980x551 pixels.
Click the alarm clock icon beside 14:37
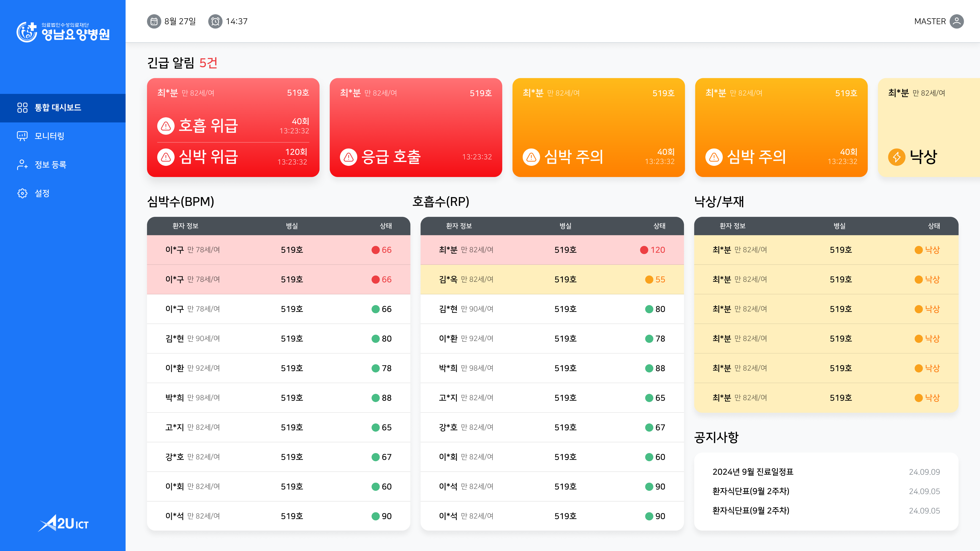point(215,21)
